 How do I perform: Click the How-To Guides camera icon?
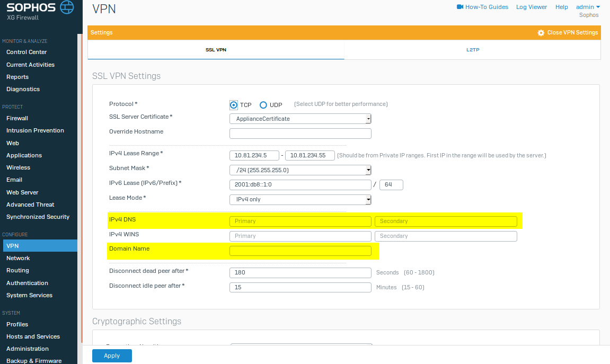[x=460, y=7]
